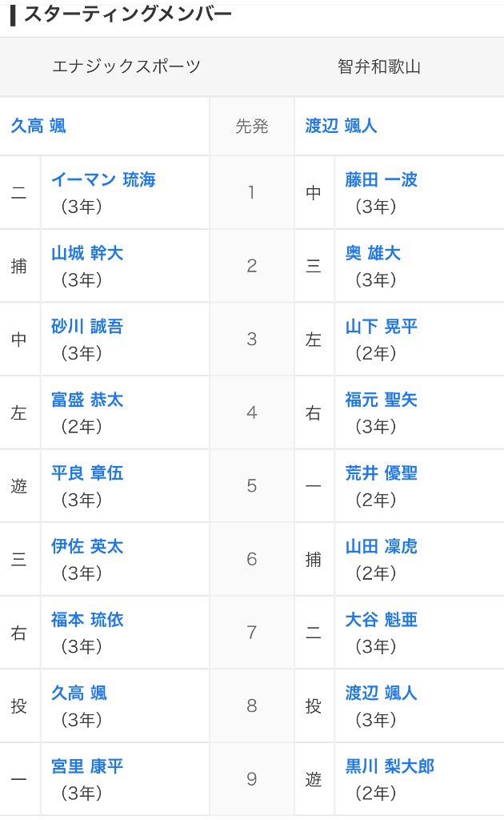Select player 奥 雄大

coord(373,253)
